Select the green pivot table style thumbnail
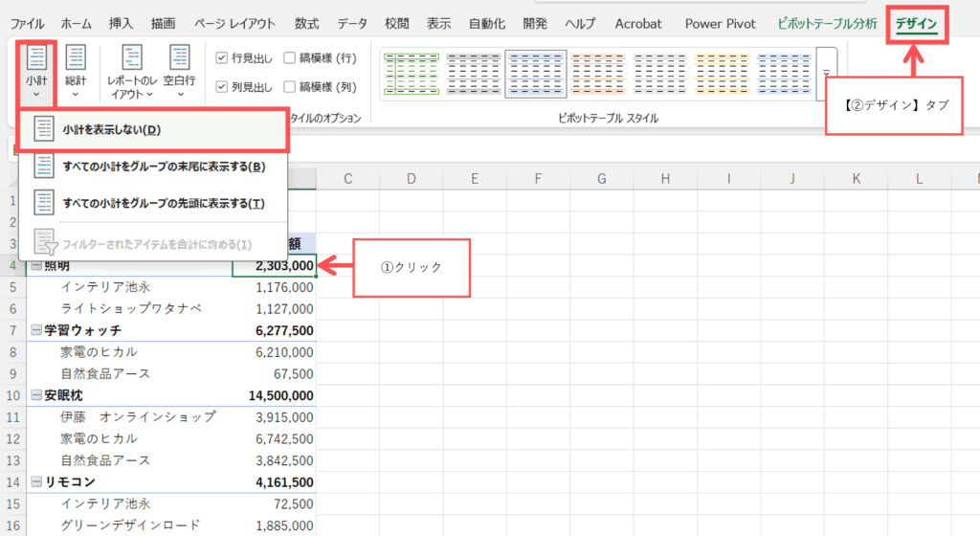 point(411,75)
